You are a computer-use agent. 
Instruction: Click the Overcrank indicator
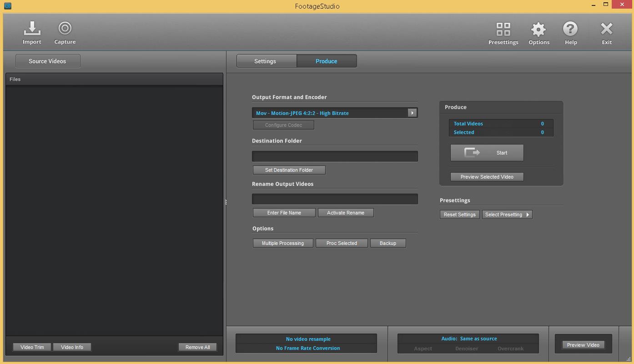(x=510, y=349)
